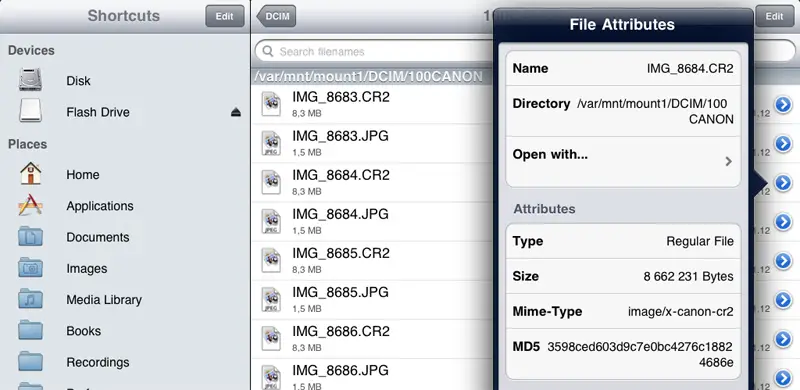Show details arrow for IMG_8686.CR2

point(783,338)
